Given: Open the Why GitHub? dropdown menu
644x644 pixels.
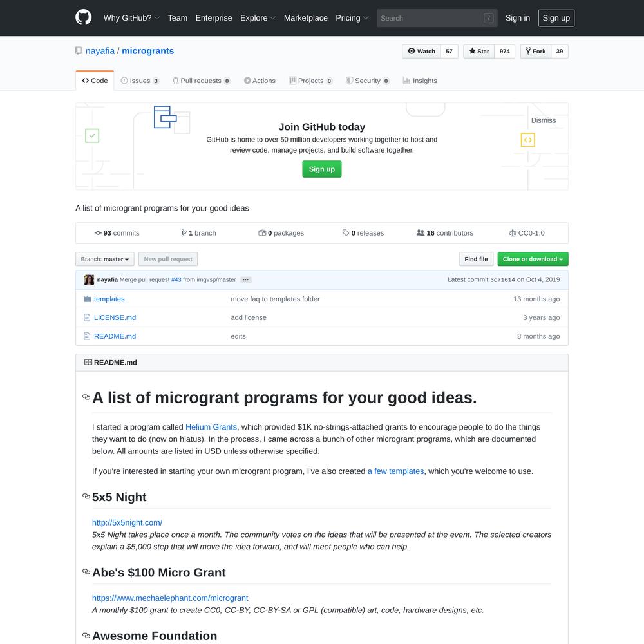Looking at the screenshot, I should [x=131, y=18].
